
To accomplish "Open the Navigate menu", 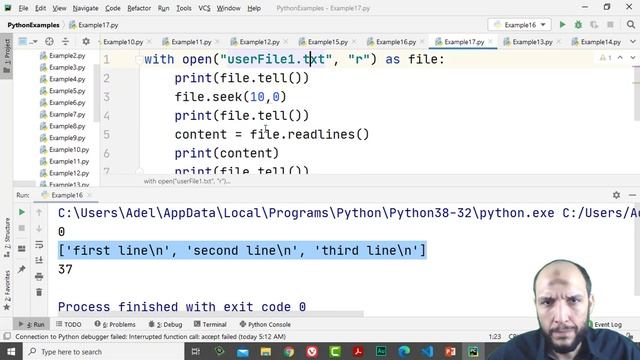I will point(85,8).
